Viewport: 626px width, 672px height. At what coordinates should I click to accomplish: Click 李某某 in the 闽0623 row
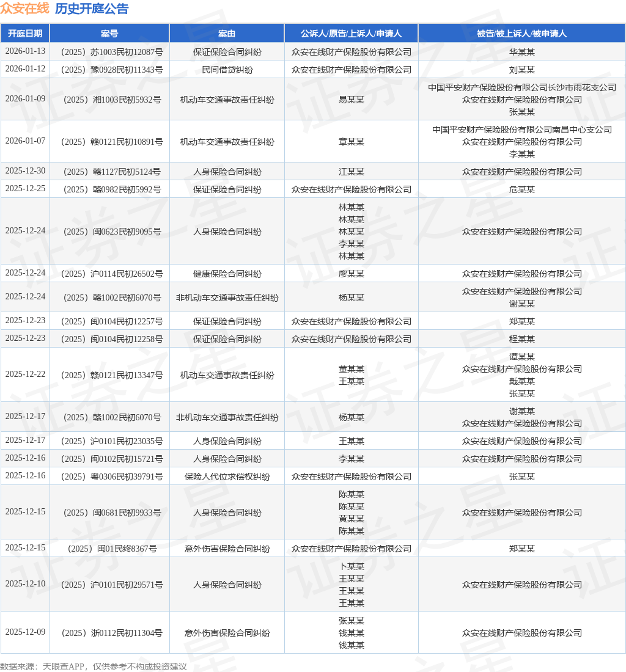click(x=351, y=243)
